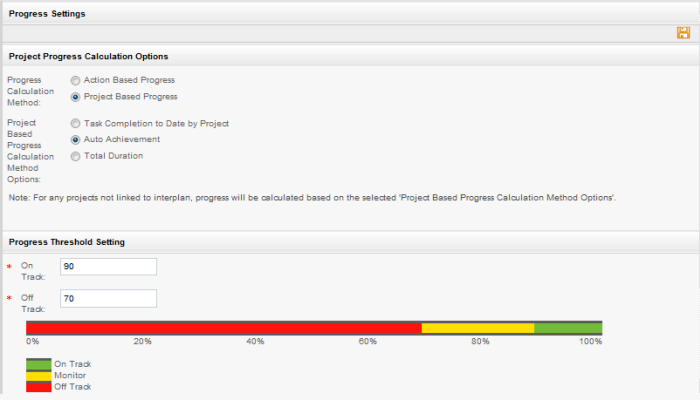
Task: Click the yellow segment of the threshold bar
Action: tap(477, 328)
